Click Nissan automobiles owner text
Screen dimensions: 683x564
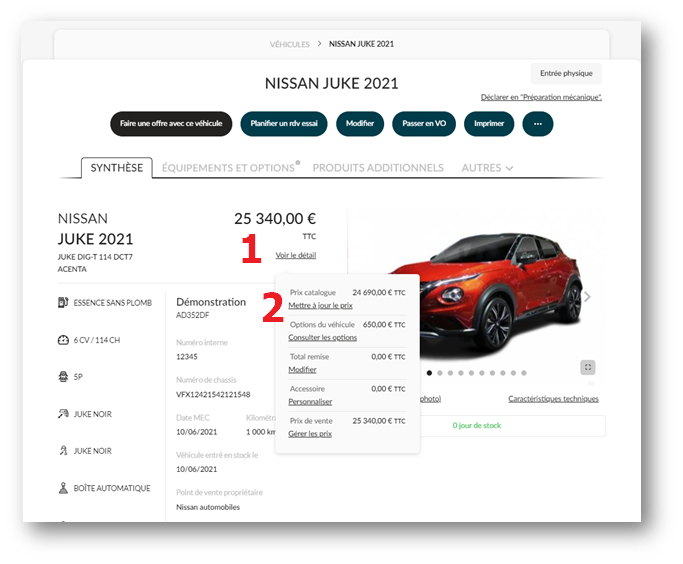coord(208,507)
